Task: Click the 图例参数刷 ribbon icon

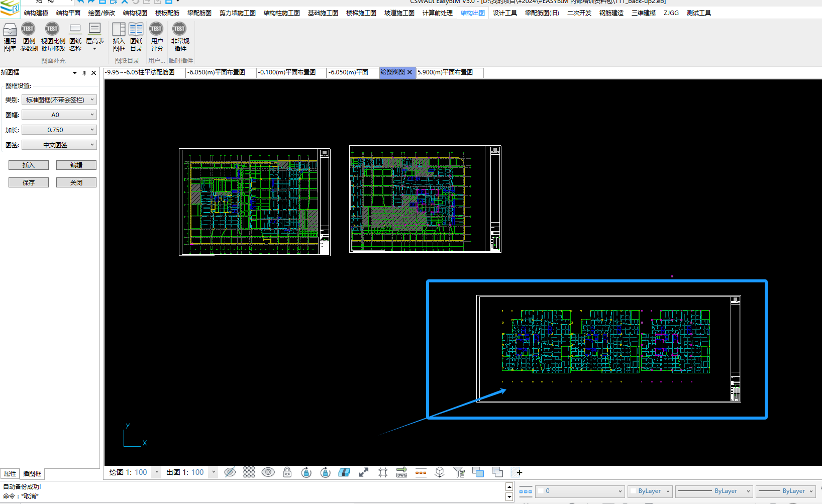Action: pyautogui.click(x=29, y=37)
